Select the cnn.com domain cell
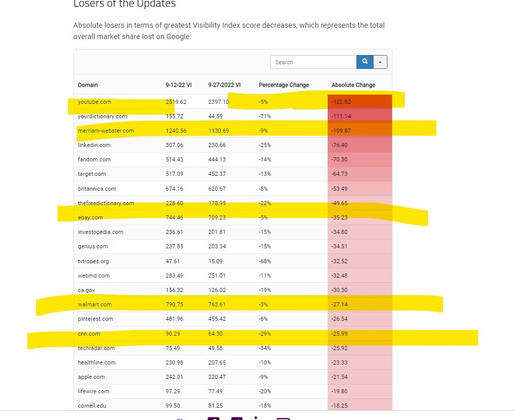 (x=89, y=334)
